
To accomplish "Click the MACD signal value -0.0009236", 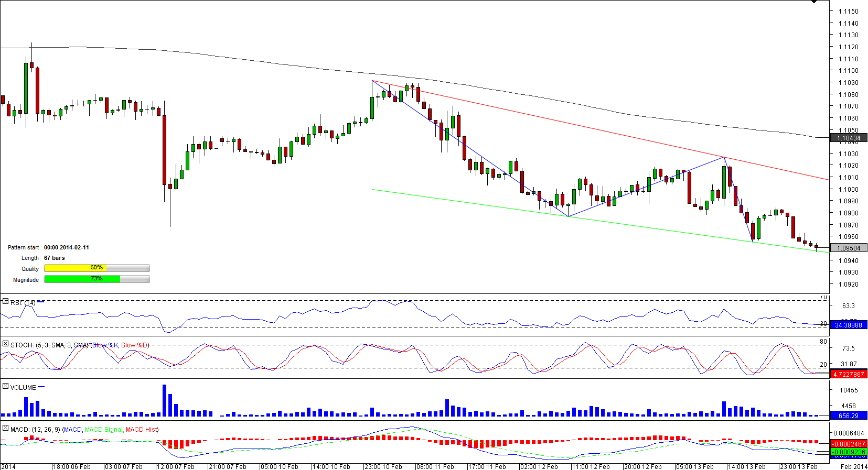I will point(849,452).
